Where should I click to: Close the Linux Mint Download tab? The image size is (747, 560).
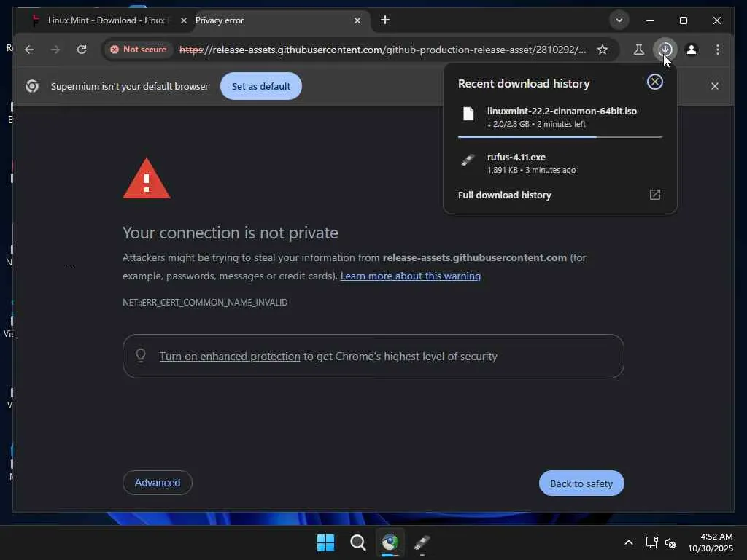tap(183, 20)
